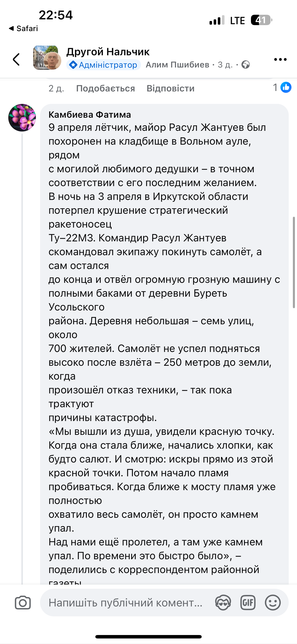Return to Safari via back link
Image resolution: width=297 pixels, height=644 pixels.
[23, 29]
